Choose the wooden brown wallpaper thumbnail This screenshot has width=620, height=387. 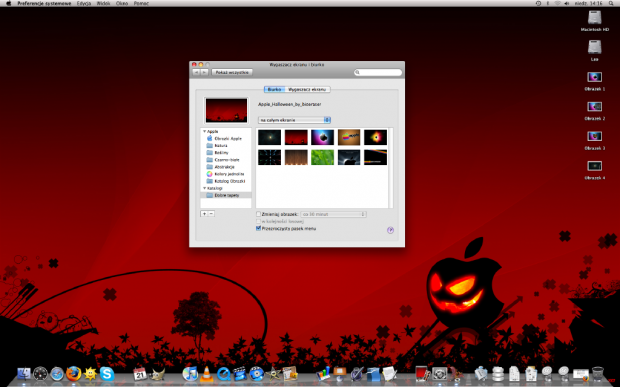coord(296,157)
